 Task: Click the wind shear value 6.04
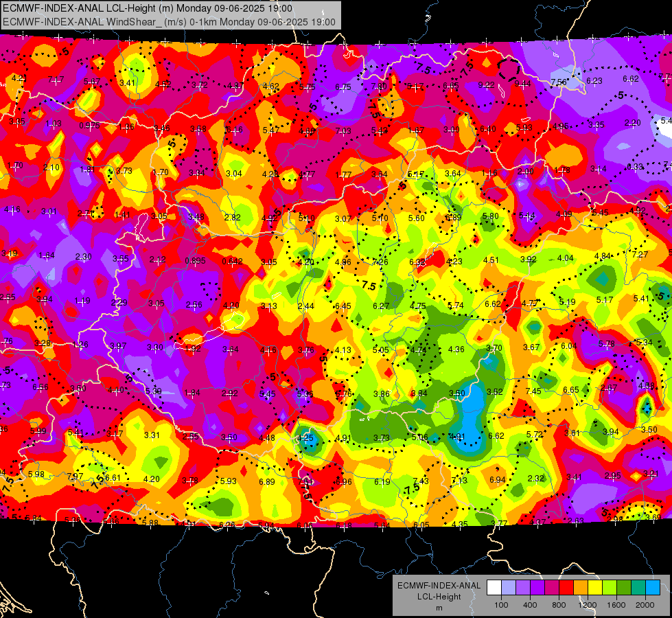tap(569, 346)
